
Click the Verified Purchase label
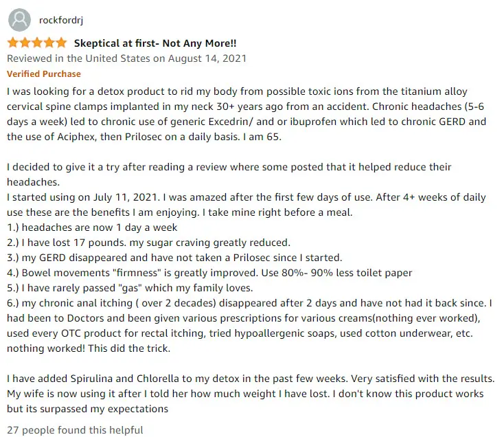tap(44, 74)
